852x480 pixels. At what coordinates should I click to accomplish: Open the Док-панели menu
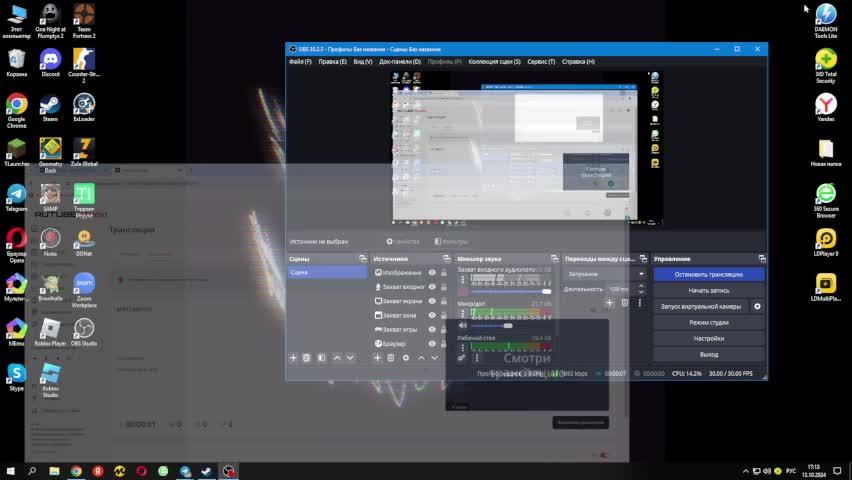tap(400, 62)
